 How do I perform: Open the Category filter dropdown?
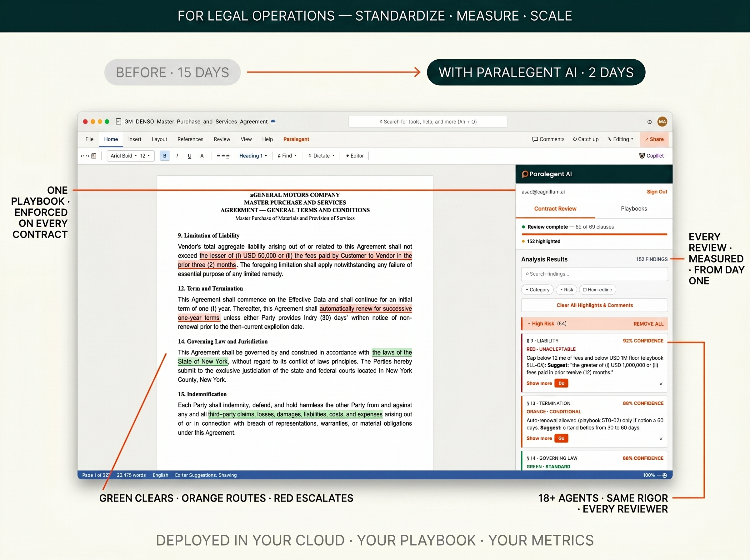point(537,290)
